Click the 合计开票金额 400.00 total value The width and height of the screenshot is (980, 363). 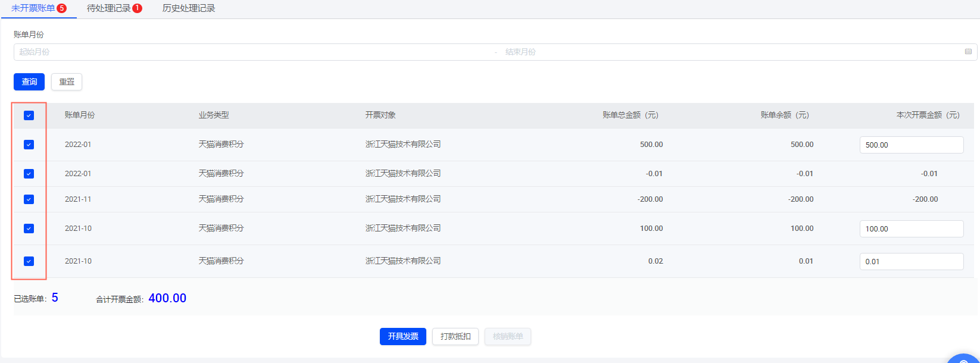(167, 298)
